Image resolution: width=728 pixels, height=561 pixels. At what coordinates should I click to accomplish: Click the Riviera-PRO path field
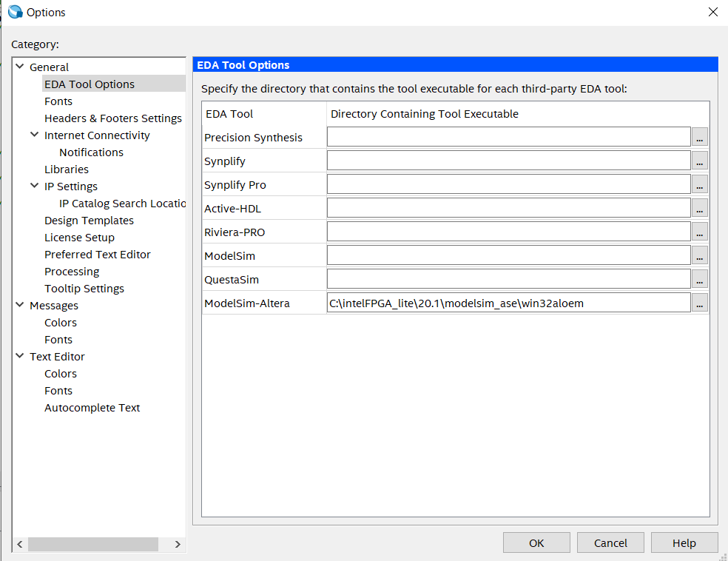pyautogui.click(x=509, y=232)
